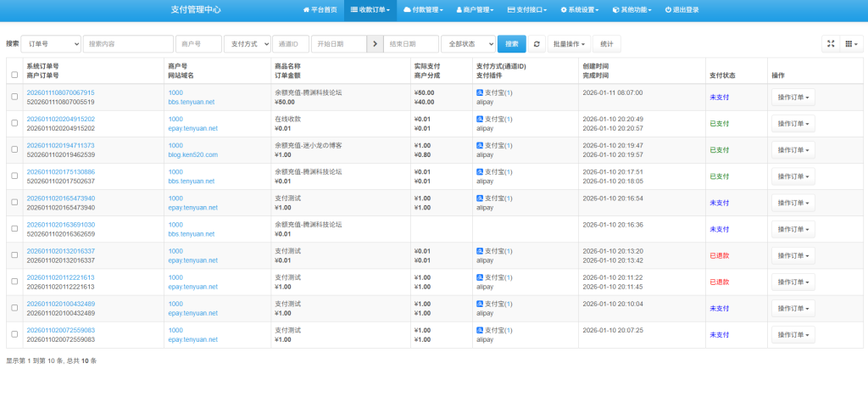Check the box for order 2026011108070067915

(14, 97)
